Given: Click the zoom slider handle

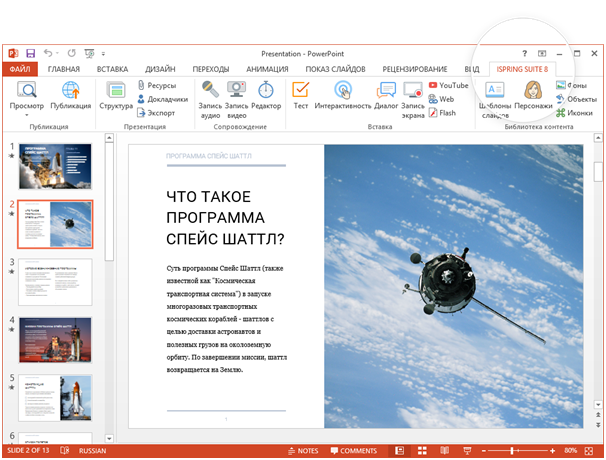Looking at the screenshot, I should pyautogui.click(x=512, y=451).
